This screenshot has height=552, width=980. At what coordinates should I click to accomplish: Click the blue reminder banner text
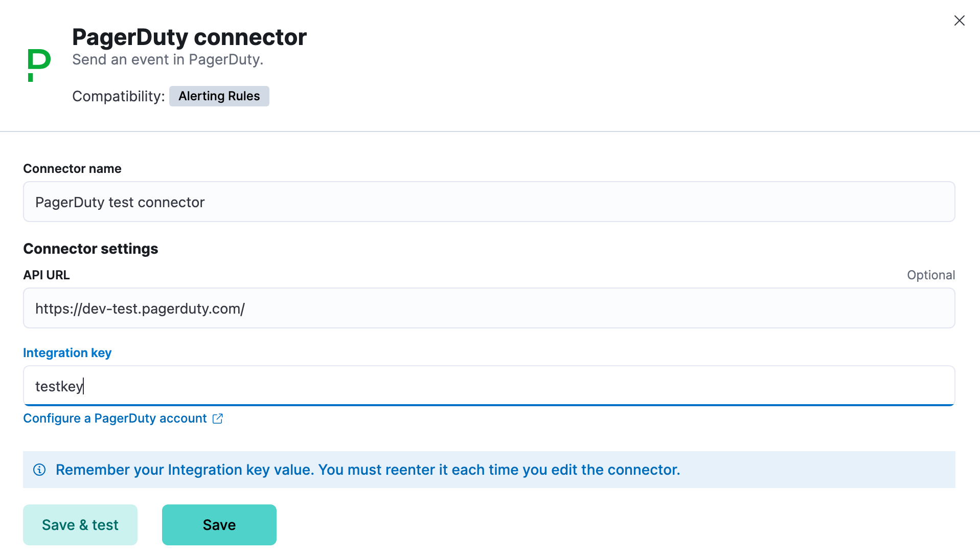click(368, 470)
